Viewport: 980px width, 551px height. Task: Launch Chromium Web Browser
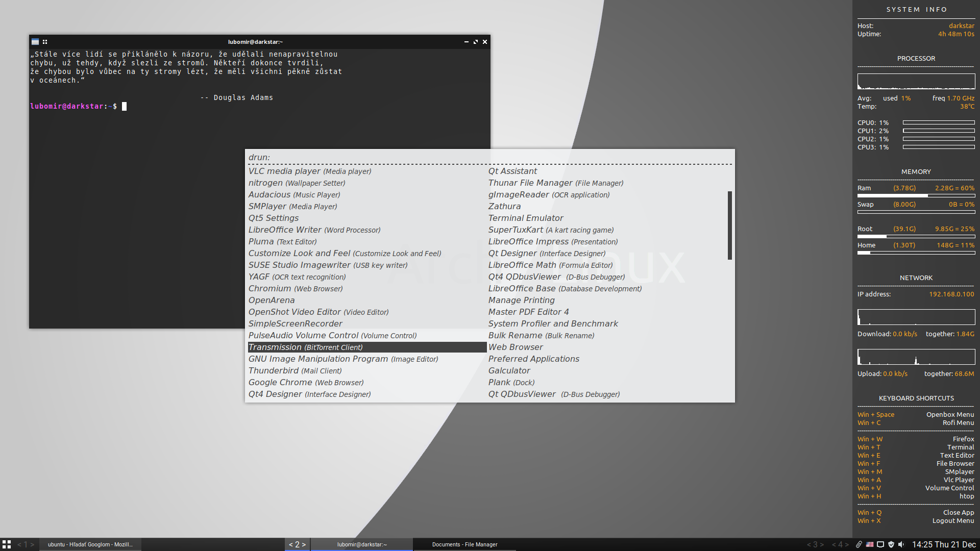click(367, 289)
